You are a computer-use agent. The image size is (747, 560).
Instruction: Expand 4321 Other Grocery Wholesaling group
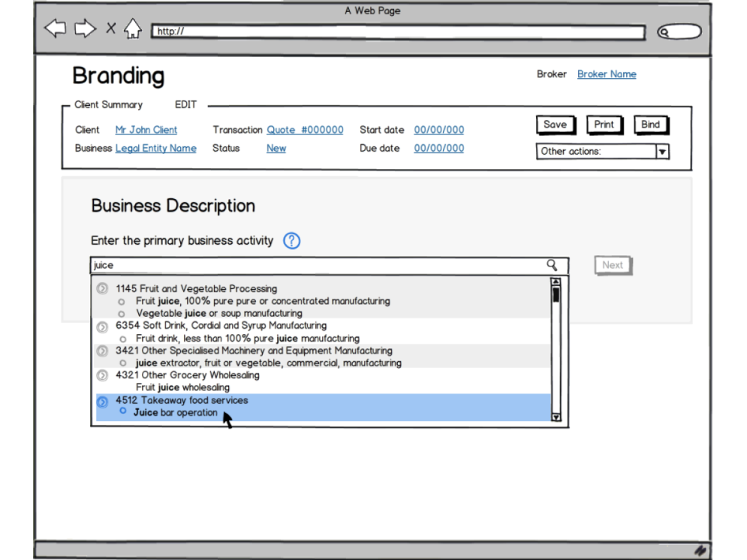point(102,376)
